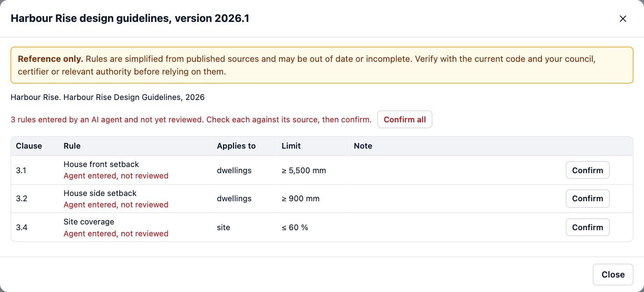Select the 'Site coverage' rule name
This screenshot has width=644, height=292.
(89, 222)
